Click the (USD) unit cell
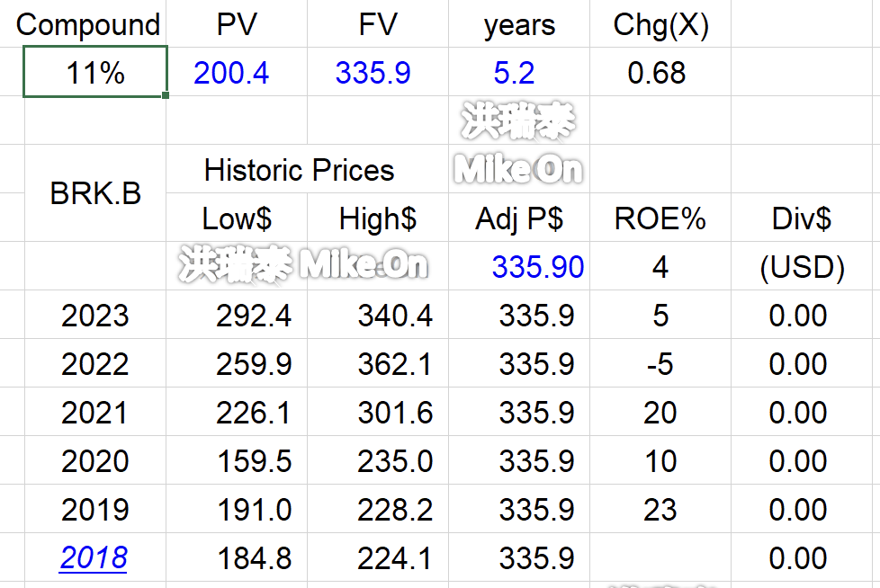880x588 pixels. [802, 268]
